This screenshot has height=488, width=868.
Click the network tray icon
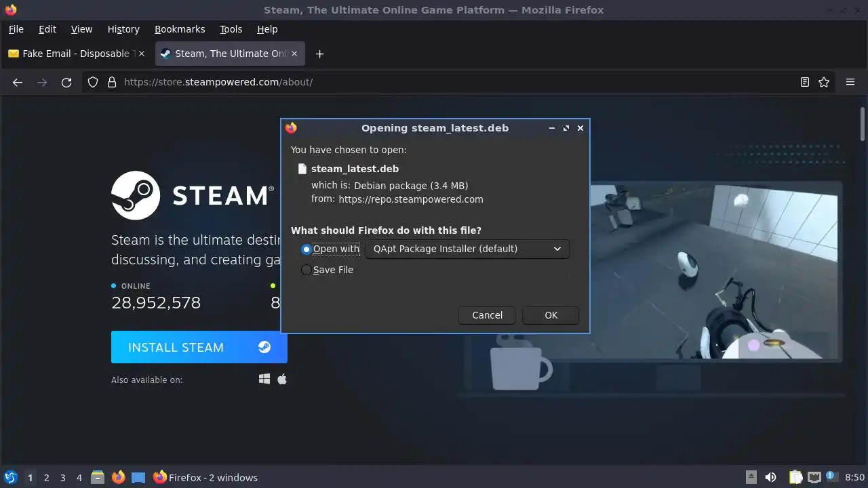(x=814, y=477)
